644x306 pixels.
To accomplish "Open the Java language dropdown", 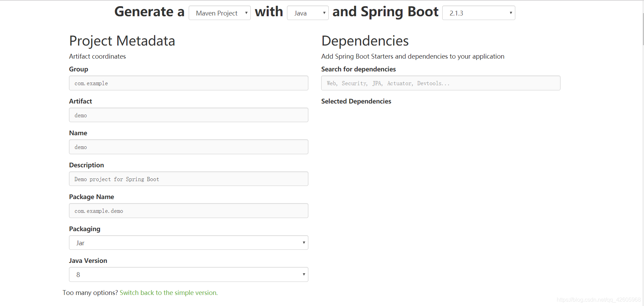I will click(x=308, y=13).
